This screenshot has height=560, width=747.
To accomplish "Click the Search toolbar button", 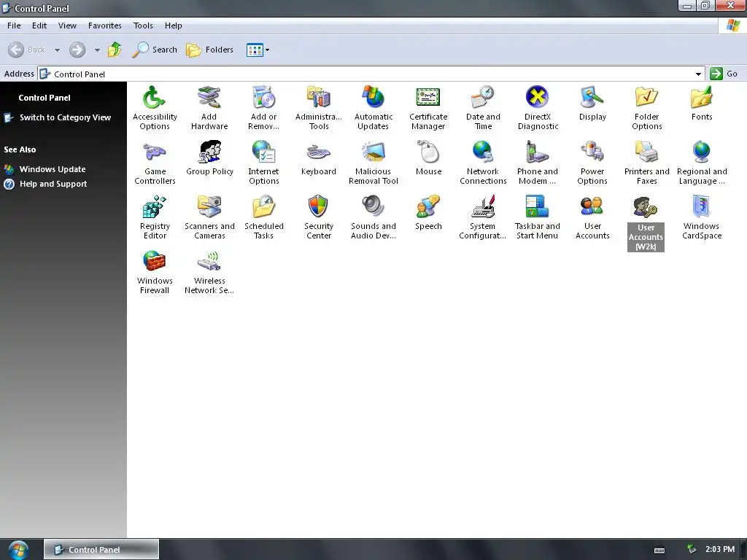I will coord(155,50).
